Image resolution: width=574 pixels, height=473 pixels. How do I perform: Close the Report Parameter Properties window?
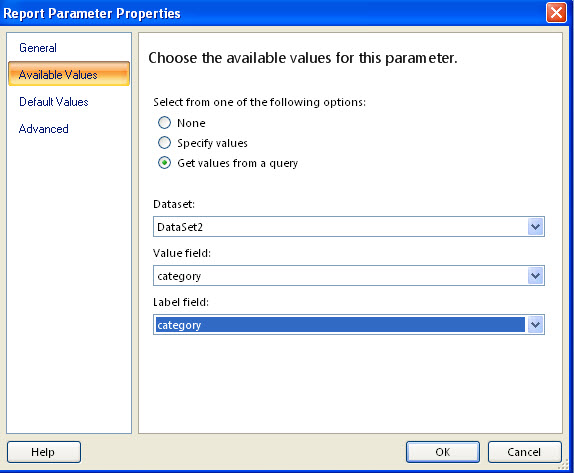[x=556, y=13]
